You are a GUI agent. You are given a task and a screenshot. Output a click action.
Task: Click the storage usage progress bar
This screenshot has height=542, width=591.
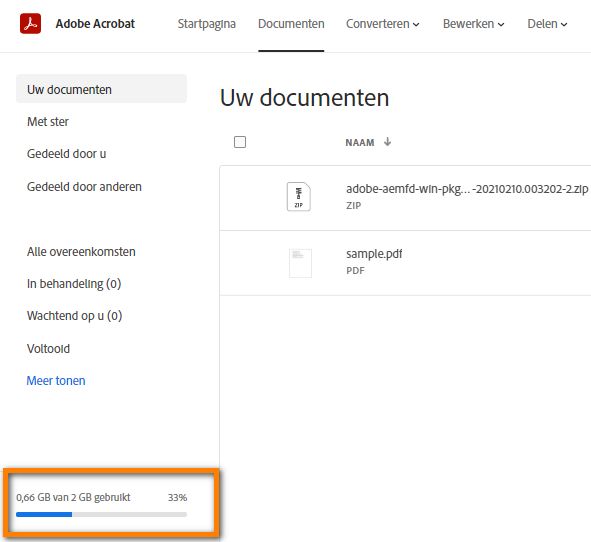click(x=101, y=514)
